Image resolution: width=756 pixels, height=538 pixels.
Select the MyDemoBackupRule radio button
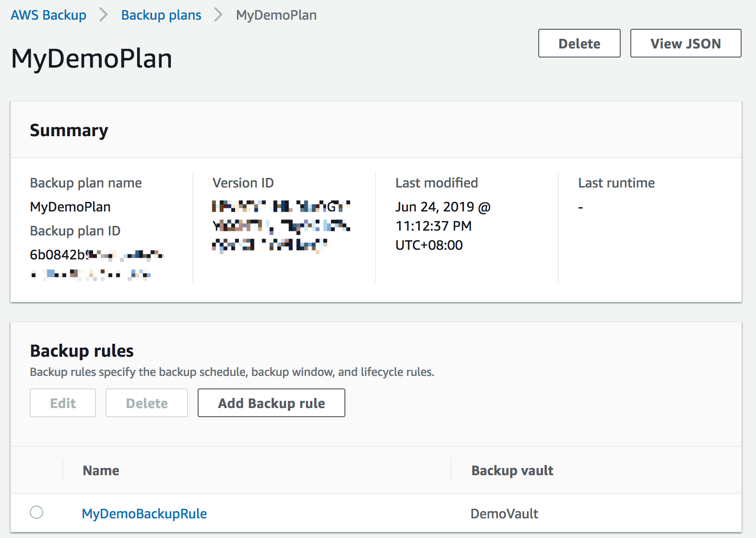tap(36, 512)
